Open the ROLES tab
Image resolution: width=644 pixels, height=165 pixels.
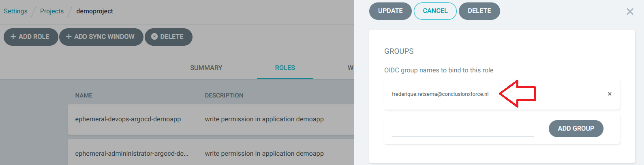285,68
